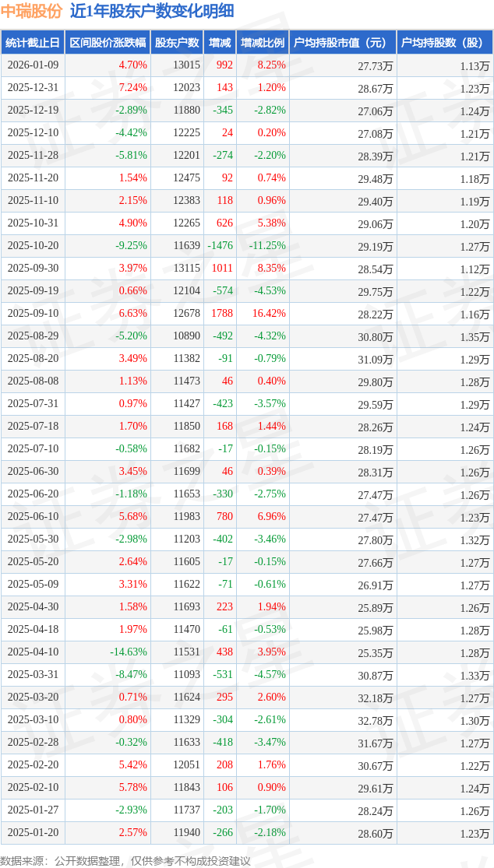Click the 统计截止日 column header

[x=32, y=43]
